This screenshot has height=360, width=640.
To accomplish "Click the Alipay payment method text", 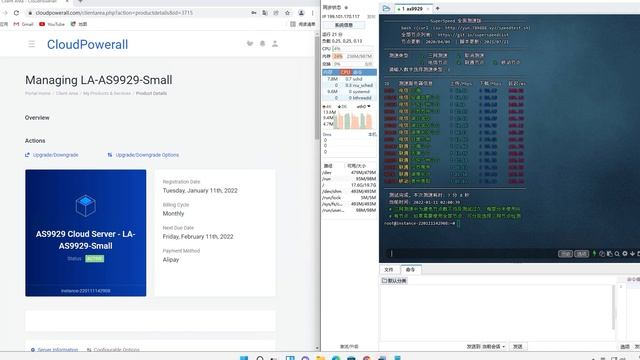I will (x=171, y=260).
